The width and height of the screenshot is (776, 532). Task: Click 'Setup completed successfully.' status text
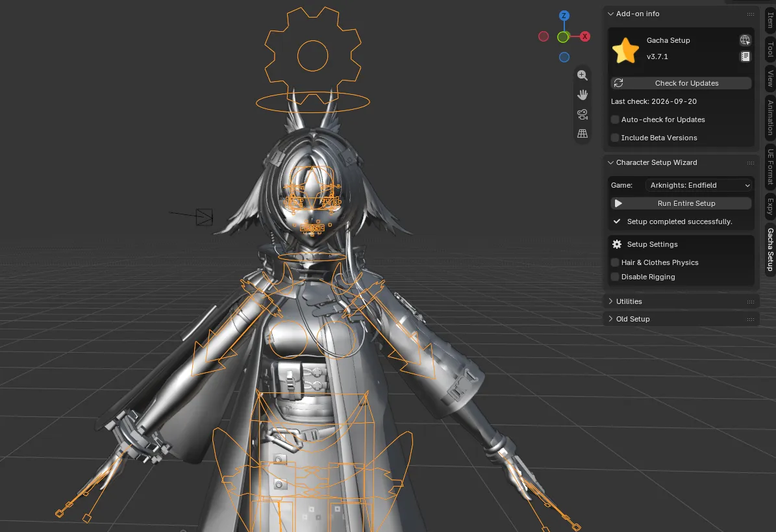coord(679,222)
